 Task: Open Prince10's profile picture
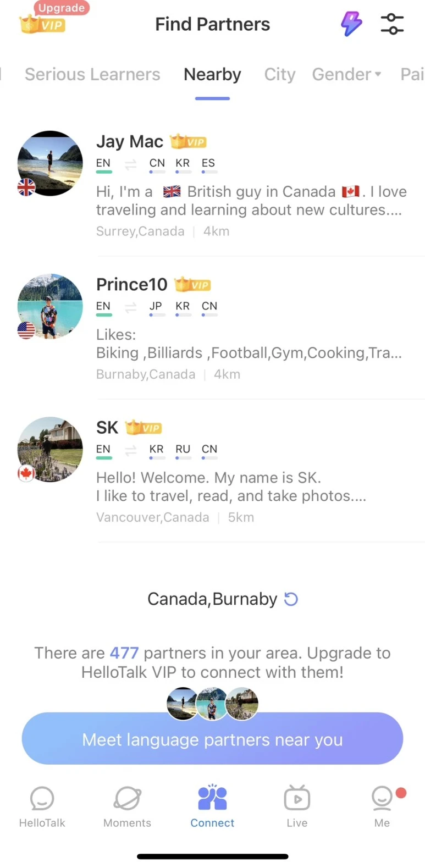point(50,306)
